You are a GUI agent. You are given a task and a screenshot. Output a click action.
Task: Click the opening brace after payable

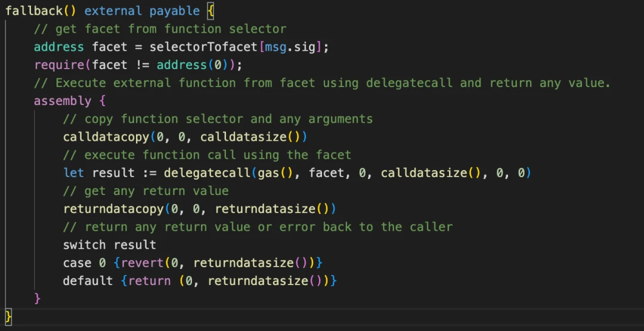[210, 11]
